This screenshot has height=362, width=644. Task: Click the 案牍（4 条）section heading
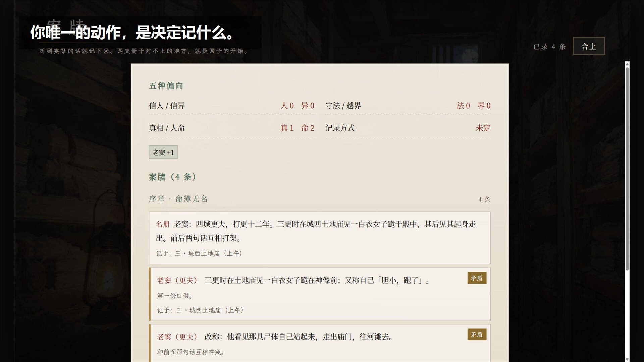click(x=173, y=177)
